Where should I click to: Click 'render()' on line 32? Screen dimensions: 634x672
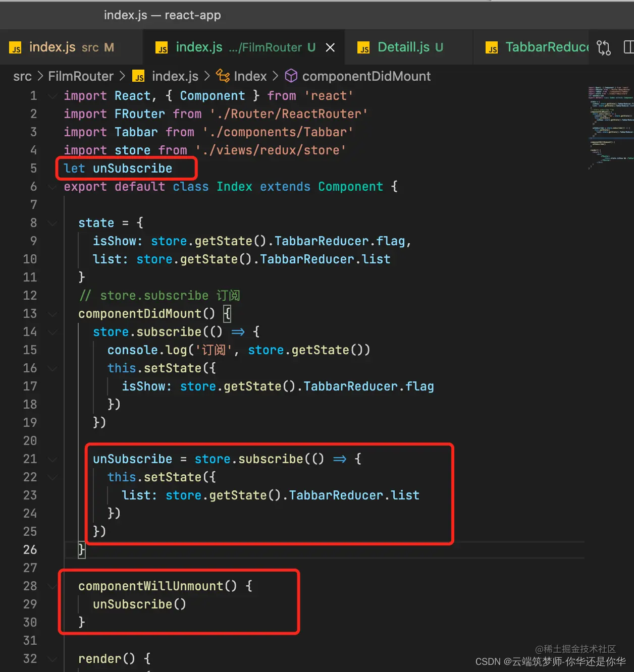(107, 659)
